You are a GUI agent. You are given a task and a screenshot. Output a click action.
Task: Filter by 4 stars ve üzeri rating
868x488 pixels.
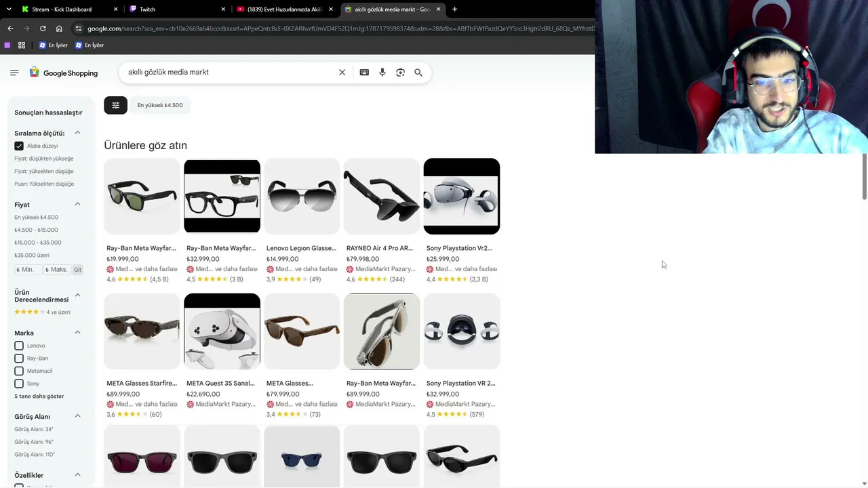[42, 312]
